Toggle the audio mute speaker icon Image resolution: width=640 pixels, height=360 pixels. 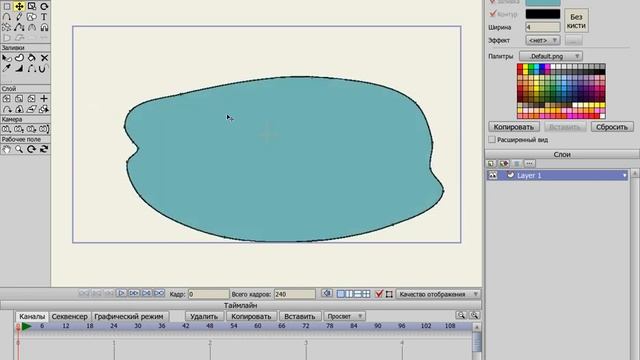click(327, 293)
